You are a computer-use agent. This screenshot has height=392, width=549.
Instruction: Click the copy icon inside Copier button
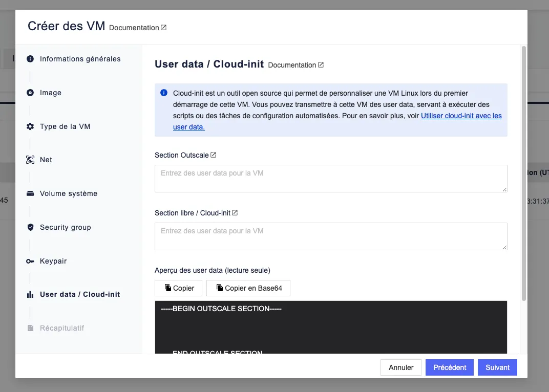pyautogui.click(x=169, y=288)
